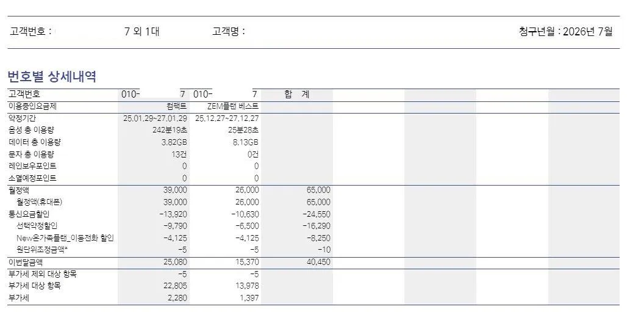Select the 부가세 대상 항목 22,805 value
Screen dimensions: 644x312
pyautogui.click(x=175, y=286)
